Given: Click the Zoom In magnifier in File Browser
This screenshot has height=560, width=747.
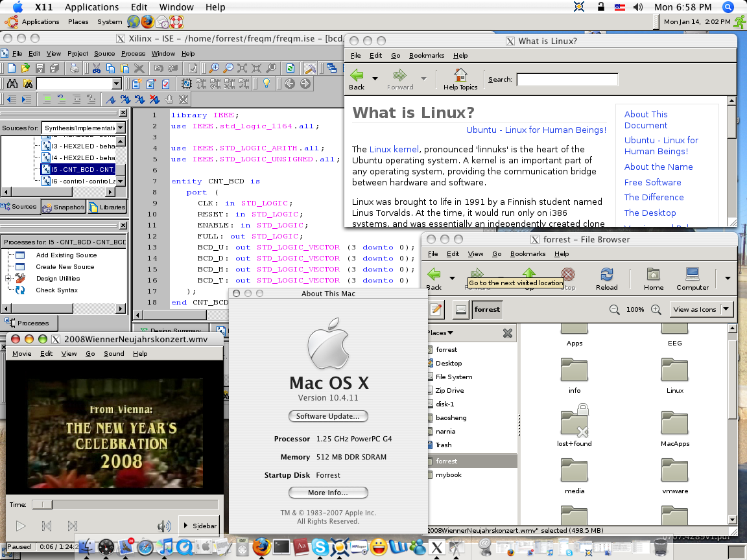Looking at the screenshot, I should click(x=656, y=310).
